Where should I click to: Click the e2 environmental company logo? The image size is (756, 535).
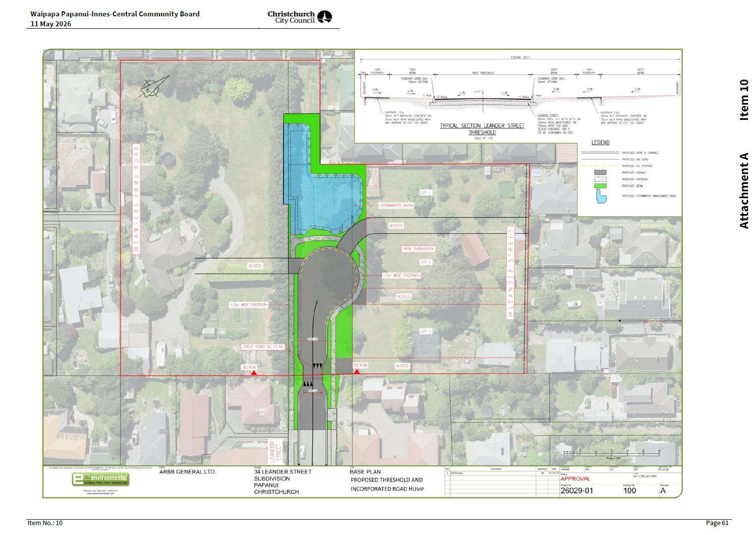pos(101,480)
